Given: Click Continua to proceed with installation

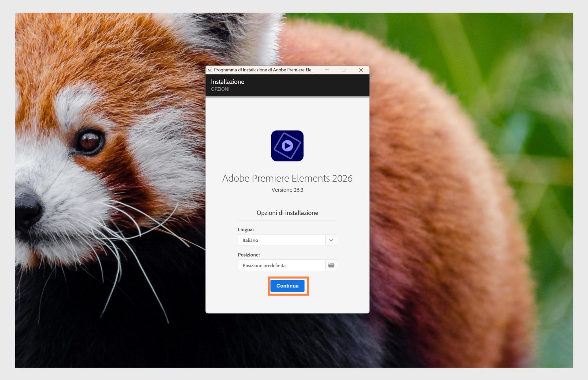Looking at the screenshot, I should [287, 286].
